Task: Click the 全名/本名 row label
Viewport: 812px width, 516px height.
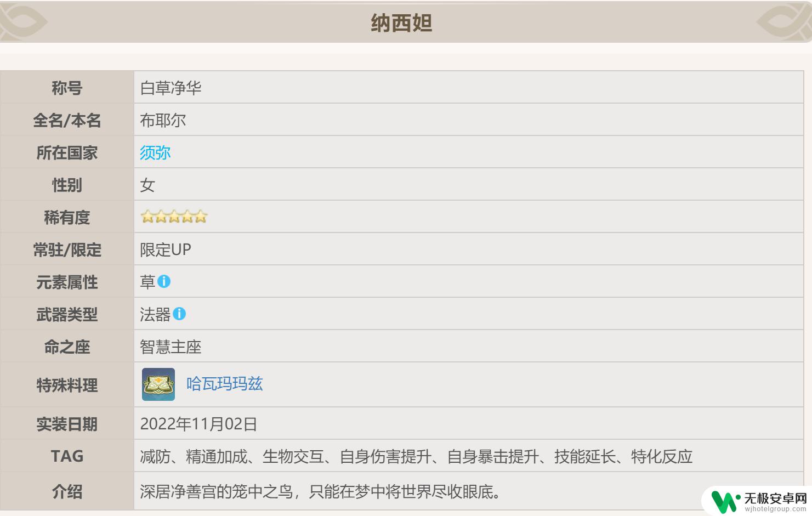Action: click(x=67, y=120)
